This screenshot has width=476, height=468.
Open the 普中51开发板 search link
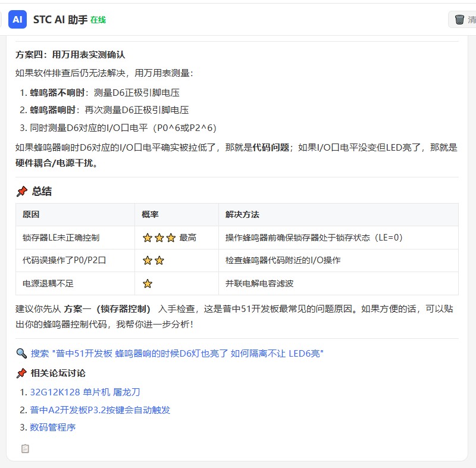pyautogui.click(x=177, y=353)
